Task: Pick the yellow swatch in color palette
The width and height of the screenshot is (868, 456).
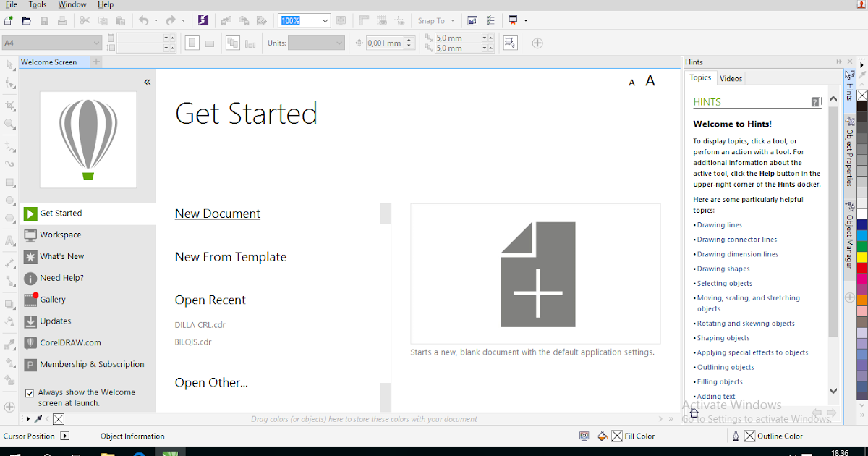Action: tap(862, 257)
